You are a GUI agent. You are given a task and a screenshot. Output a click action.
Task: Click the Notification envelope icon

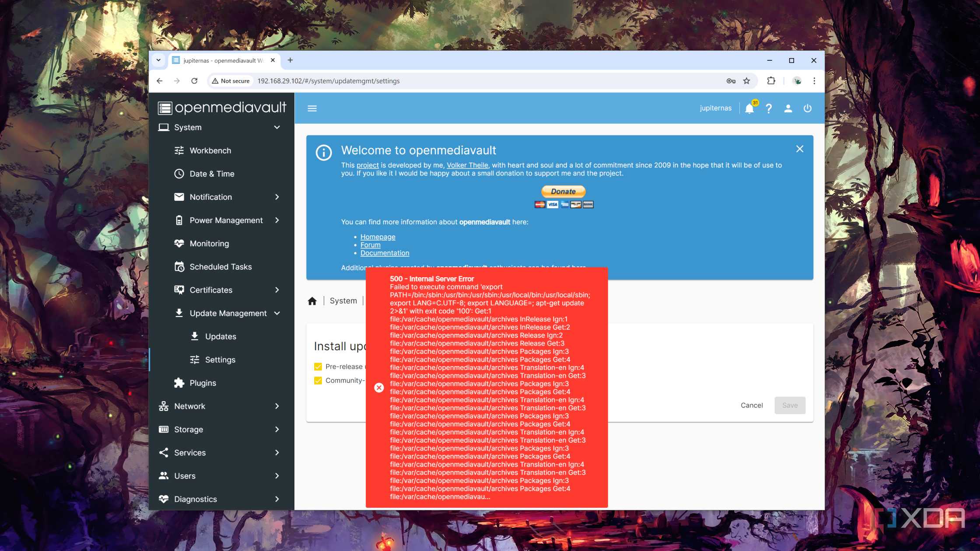coord(179,197)
